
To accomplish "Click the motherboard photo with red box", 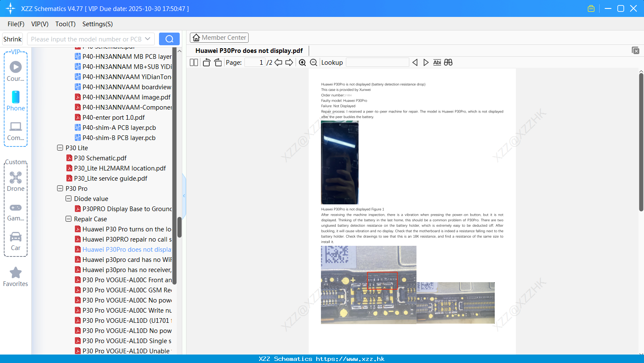I will [368, 285].
